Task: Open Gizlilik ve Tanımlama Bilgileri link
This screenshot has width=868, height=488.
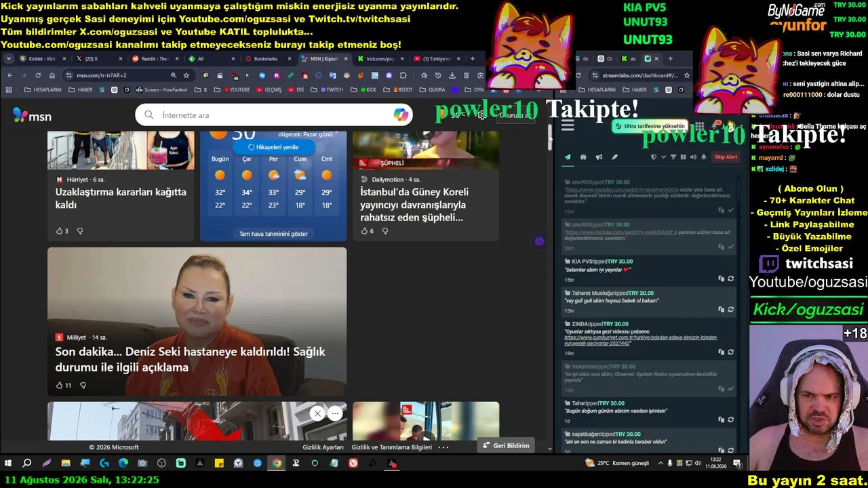Action: click(392, 447)
